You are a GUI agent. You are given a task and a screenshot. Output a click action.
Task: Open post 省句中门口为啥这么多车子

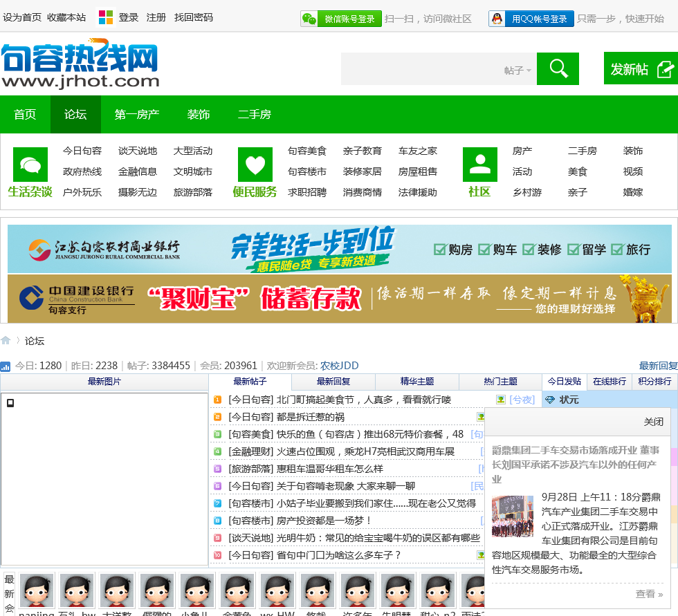pyautogui.click(x=338, y=555)
